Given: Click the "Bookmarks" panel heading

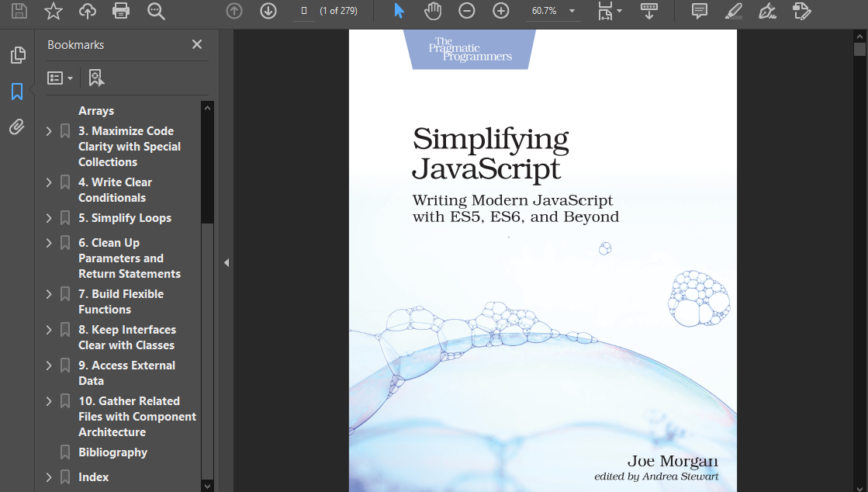Looking at the screenshot, I should click(x=76, y=45).
